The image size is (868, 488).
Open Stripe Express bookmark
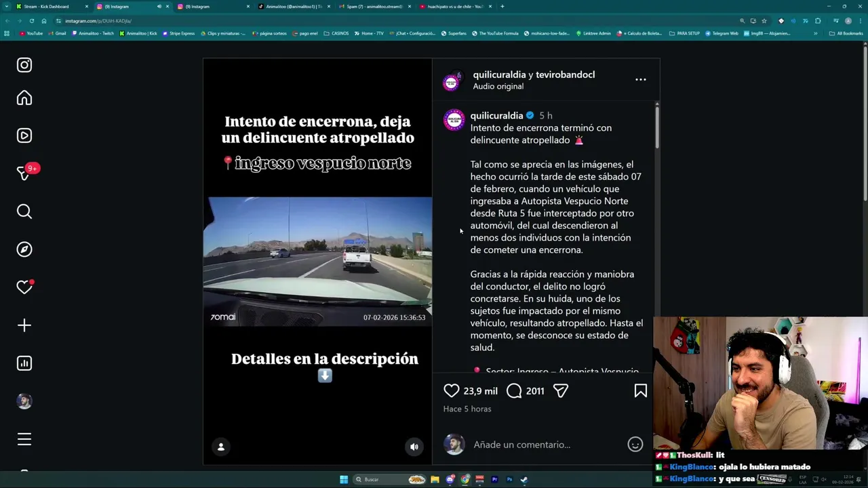[x=179, y=33]
